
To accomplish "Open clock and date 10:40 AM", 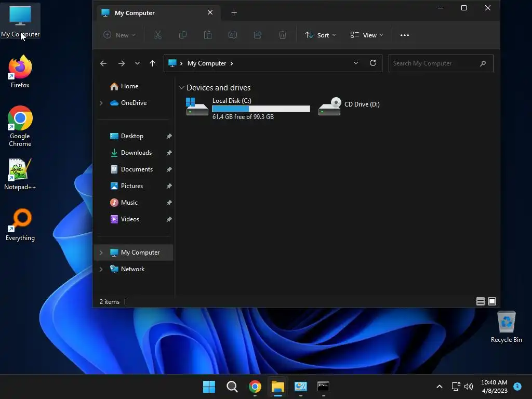I will [x=495, y=387].
